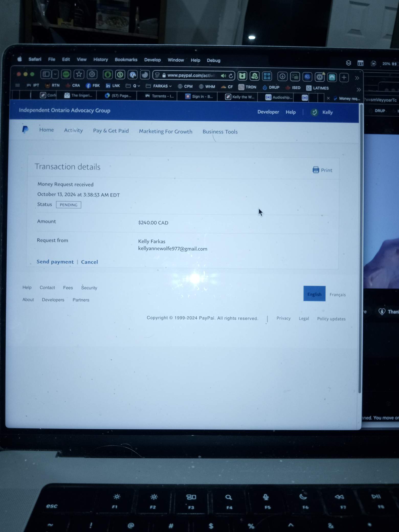Switch to the Audioship... tab

point(279,97)
